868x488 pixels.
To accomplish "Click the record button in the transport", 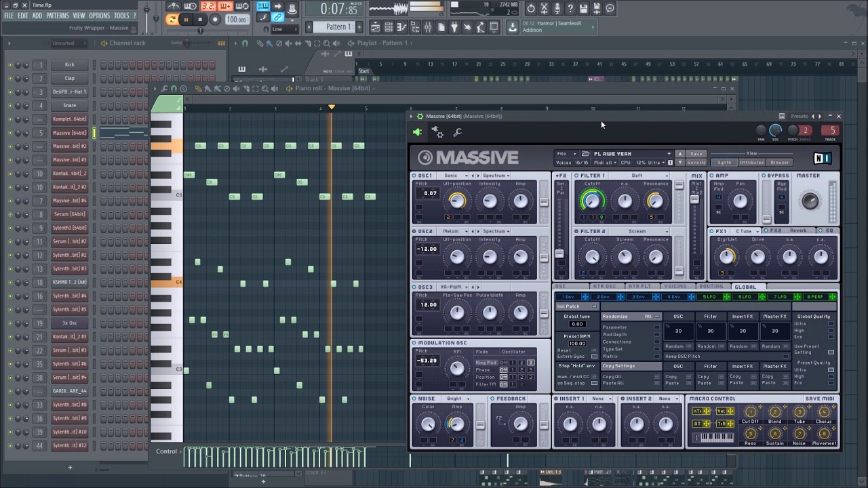I will click(215, 20).
